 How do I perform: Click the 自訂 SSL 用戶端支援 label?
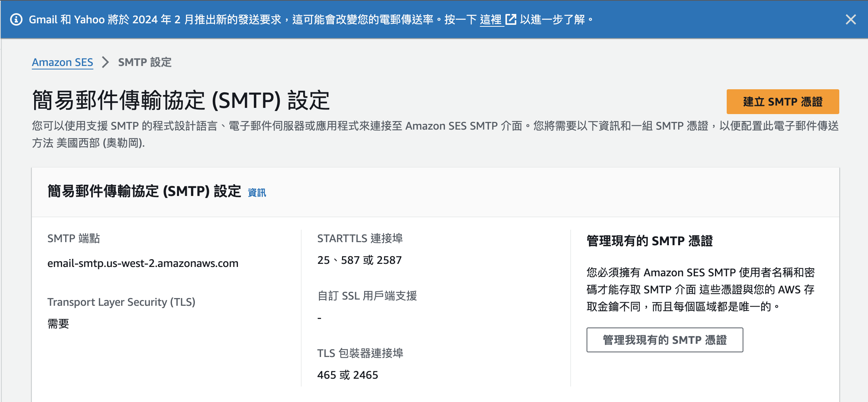pos(367,296)
